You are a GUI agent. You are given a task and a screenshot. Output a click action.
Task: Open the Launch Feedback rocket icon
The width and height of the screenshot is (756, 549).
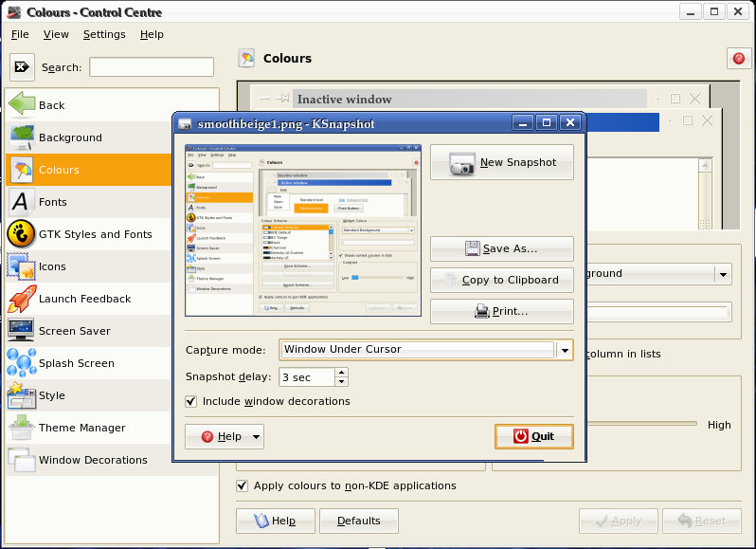click(x=22, y=299)
